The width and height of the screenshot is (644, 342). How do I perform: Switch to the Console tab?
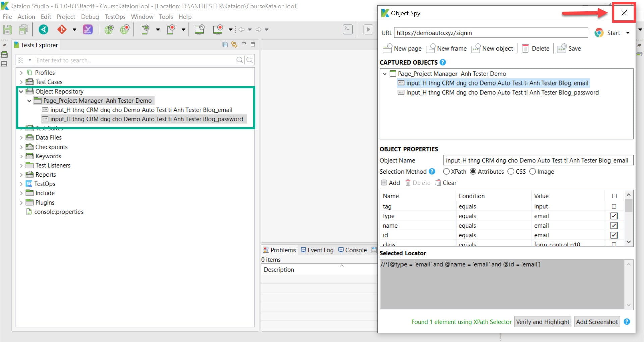point(353,250)
